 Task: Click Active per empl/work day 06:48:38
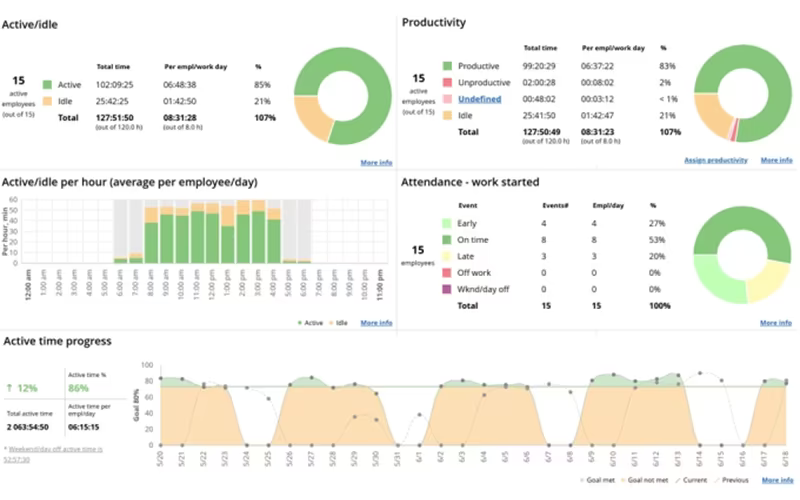coord(180,85)
